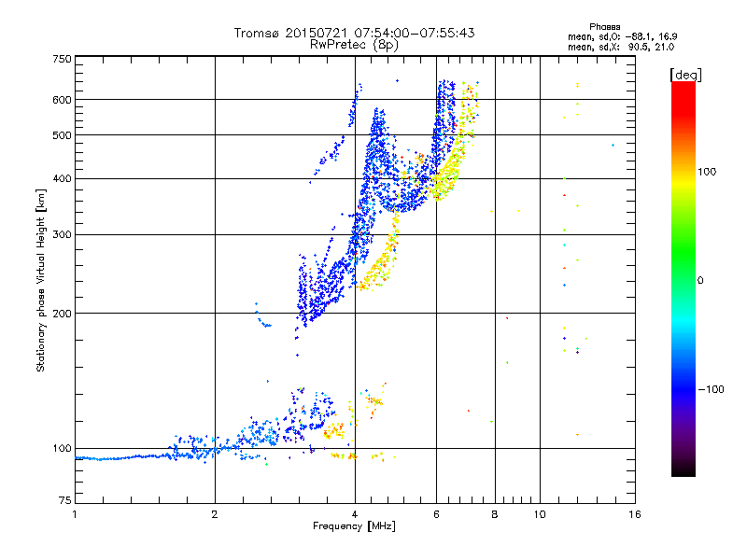This screenshot has height=560, width=747.
Task: Click the colorbar label "-100"
Action: [711, 389]
